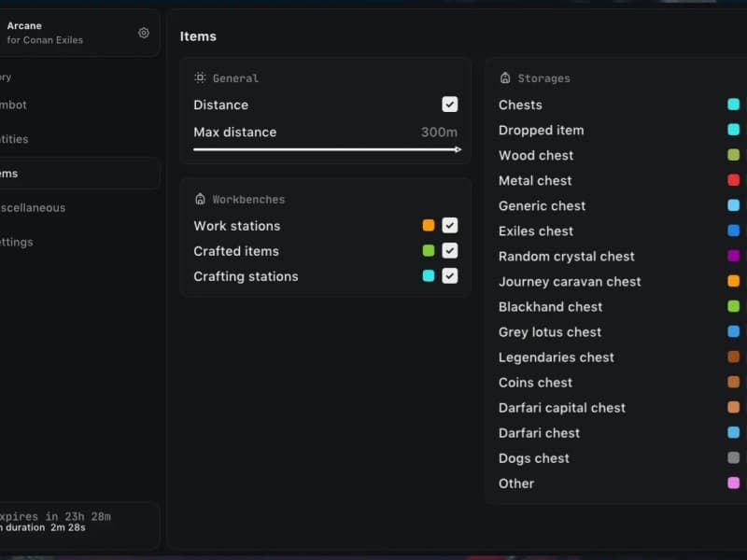This screenshot has width=747, height=560.
Task: Click the Items page heading
Action: pyautogui.click(x=198, y=36)
